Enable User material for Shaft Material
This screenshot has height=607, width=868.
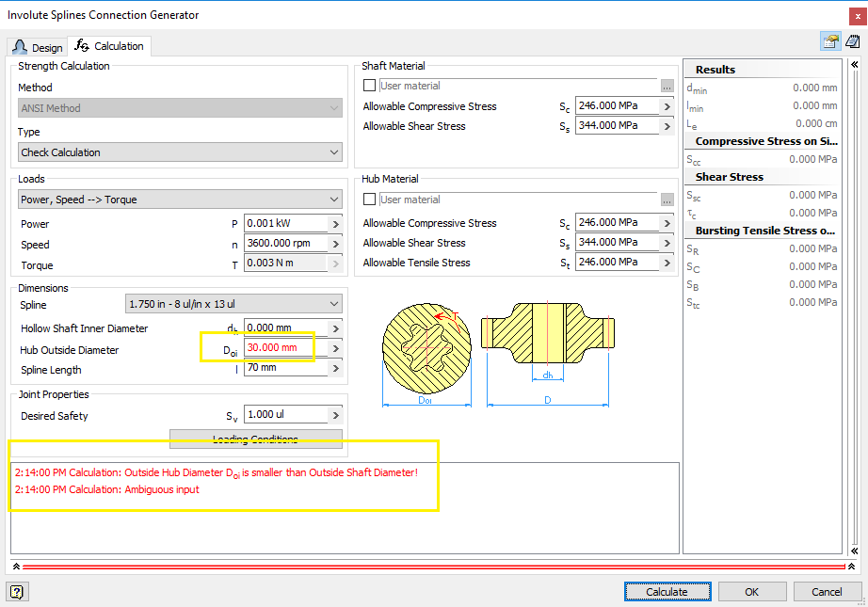pyautogui.click(x=369, y=85)
